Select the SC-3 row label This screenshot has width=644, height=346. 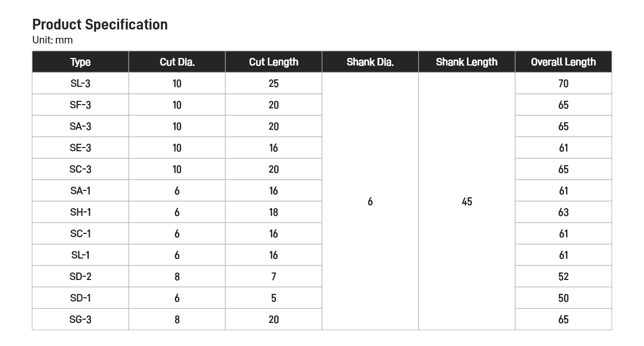80,169
